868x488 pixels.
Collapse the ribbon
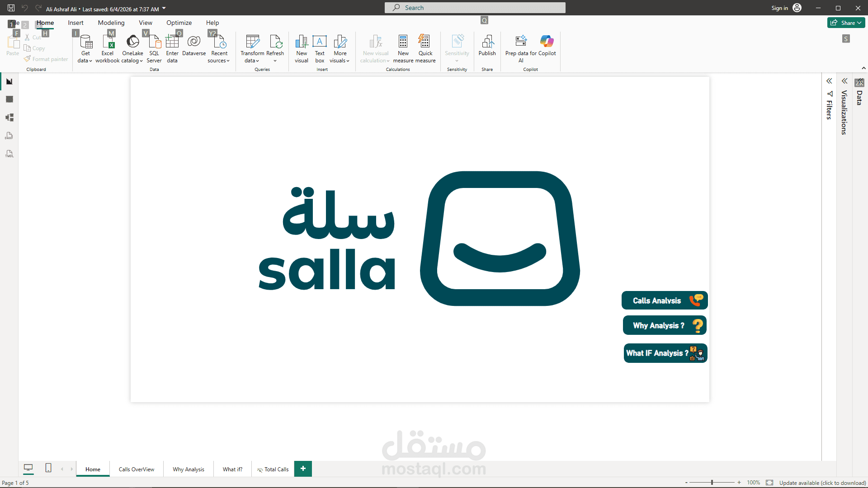click(863, 68)
